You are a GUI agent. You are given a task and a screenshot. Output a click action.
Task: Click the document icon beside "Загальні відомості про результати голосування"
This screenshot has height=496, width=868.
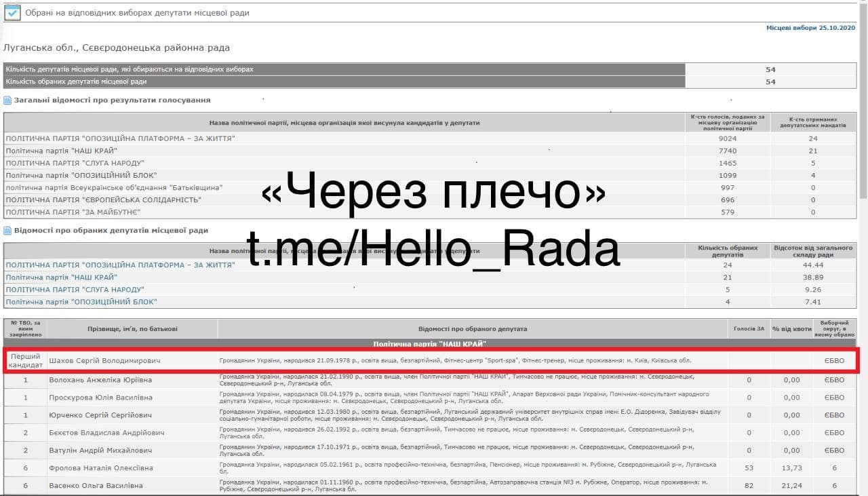click(x=7, y=100)
